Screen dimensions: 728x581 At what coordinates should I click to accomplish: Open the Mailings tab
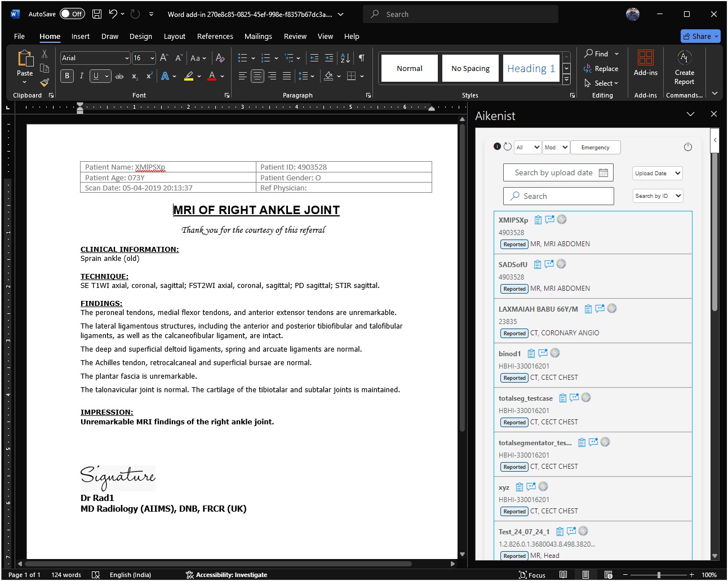[258, 36]
